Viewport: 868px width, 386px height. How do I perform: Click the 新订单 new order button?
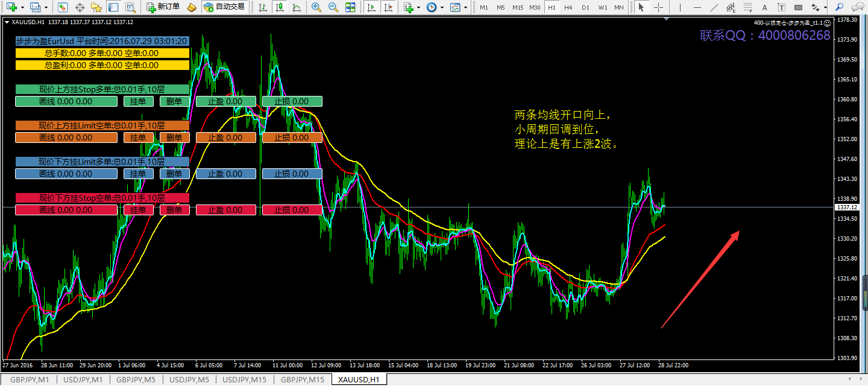[x=163, y=7]
